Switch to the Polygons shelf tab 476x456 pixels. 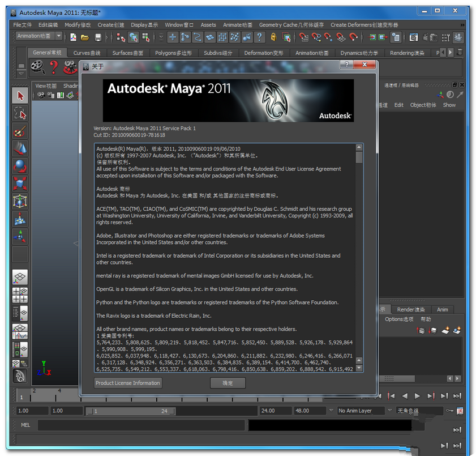coord(173,53)
